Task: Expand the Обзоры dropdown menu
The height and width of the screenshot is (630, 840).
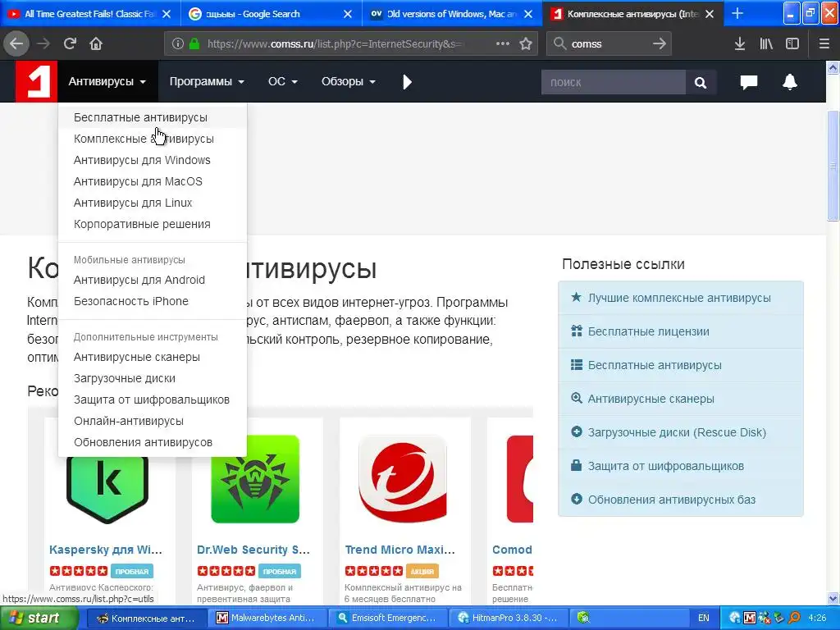Action: [348, 81]
